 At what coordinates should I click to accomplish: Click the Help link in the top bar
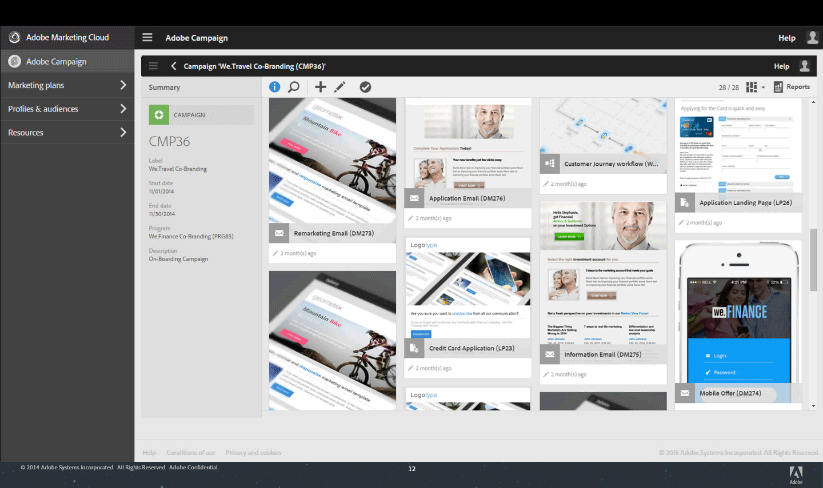coord(786,38)
